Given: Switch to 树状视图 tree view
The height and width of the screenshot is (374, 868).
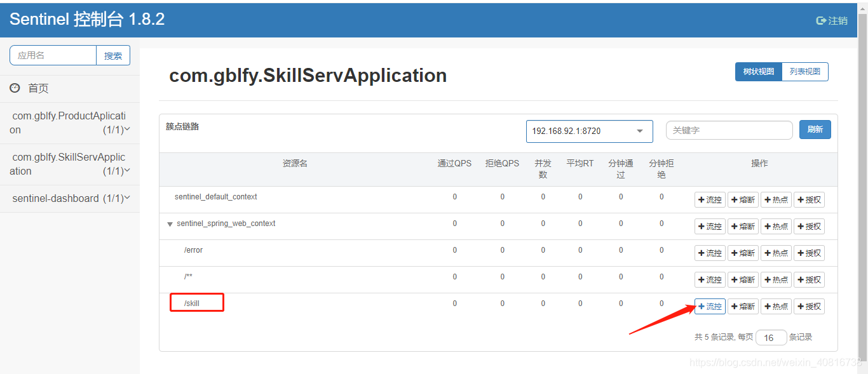Looking at the screenshot, I should coord(758,72).
